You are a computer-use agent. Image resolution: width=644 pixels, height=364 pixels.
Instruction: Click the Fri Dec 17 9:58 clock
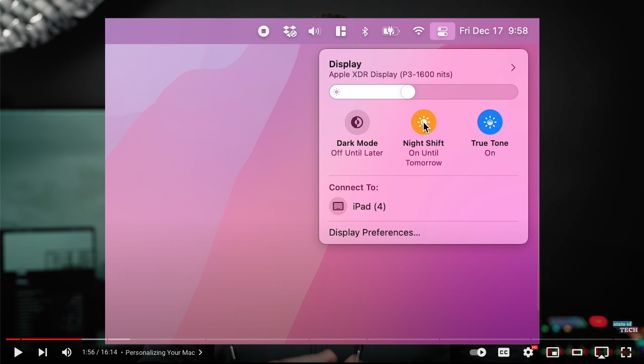pos(494,31)
